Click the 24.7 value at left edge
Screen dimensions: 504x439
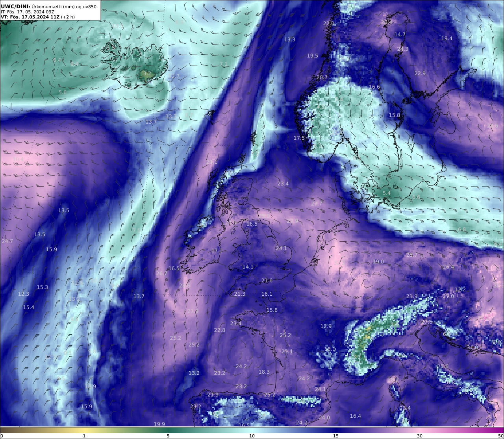[7, 241]
